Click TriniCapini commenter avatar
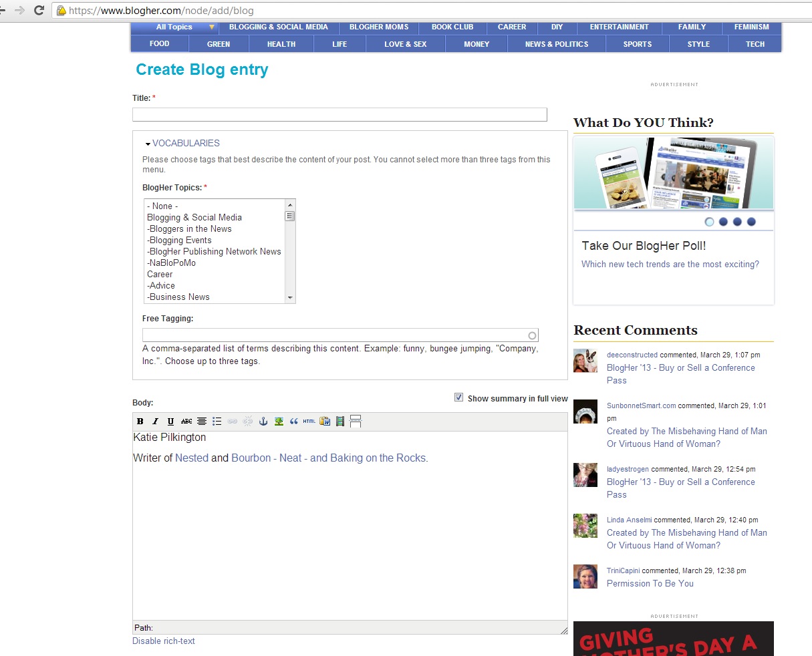The height and width of the screenshot is (656, 812). pyautogui.click(x=585, y=577)
